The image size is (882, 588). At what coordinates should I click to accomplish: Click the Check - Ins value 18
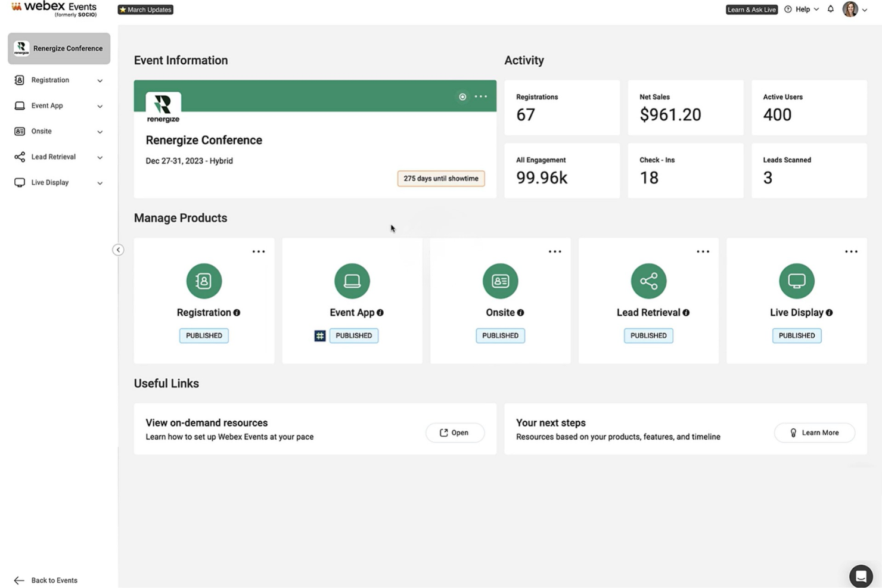pos(649,178)
